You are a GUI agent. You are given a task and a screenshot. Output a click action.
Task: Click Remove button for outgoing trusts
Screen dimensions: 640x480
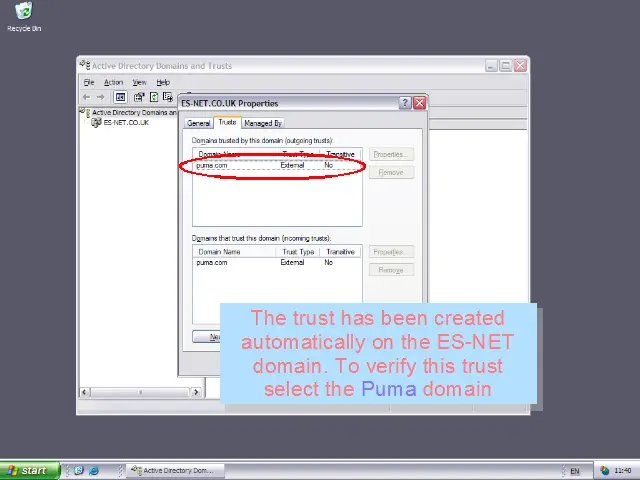pos(391,172)
